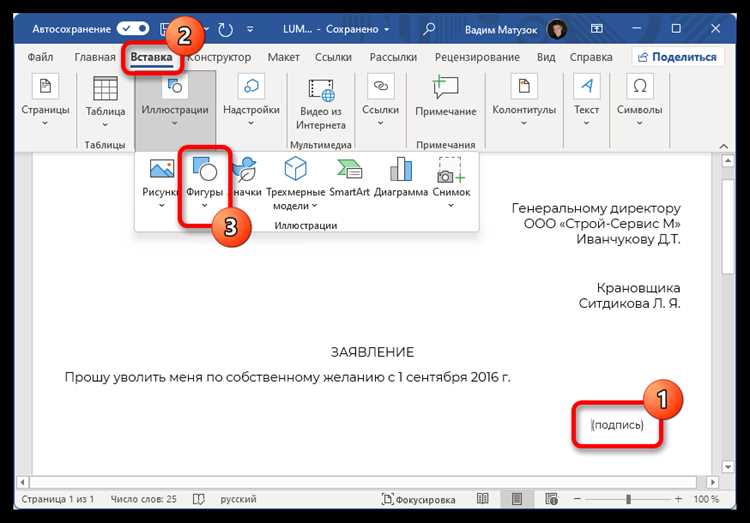Image resolution: width=750 pixels, height=523 pixels.
Task: Open the Сохранено status dropdown
Action: [357, 29]
